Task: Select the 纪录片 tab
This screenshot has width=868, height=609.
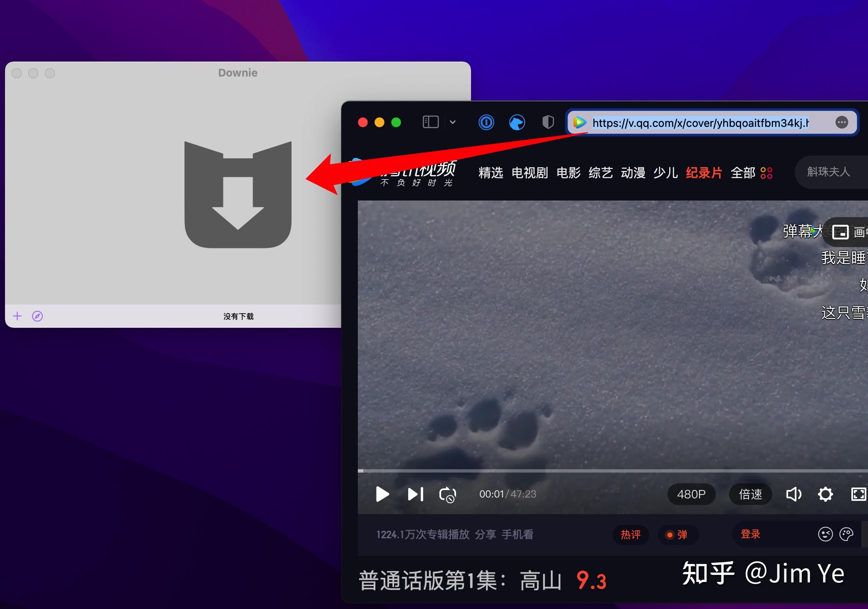Action: (704, 173)
